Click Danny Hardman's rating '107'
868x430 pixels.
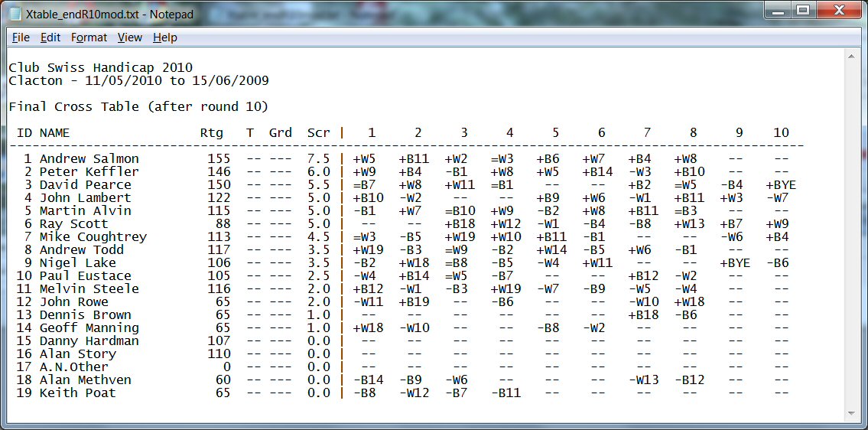(219, 341)
